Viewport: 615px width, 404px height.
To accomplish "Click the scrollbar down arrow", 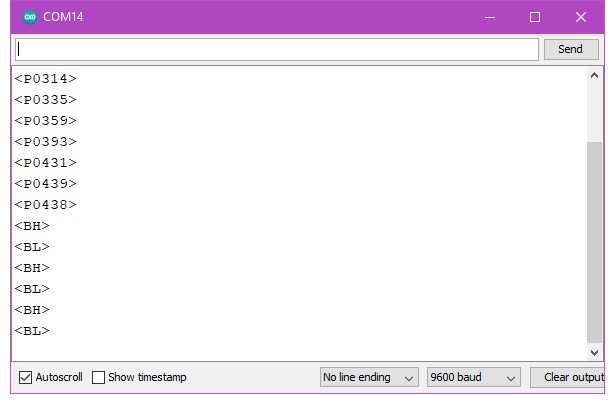I will pos(595,352).
